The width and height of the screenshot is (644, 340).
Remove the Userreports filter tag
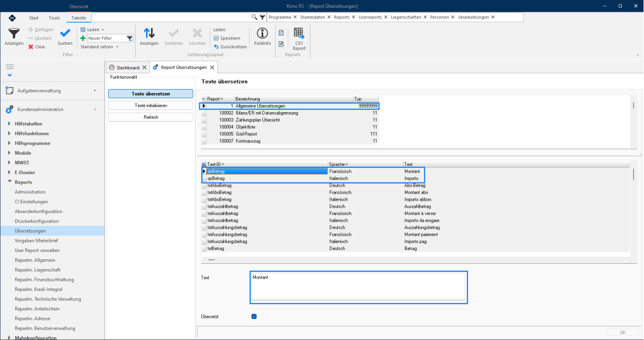[385, 17]
